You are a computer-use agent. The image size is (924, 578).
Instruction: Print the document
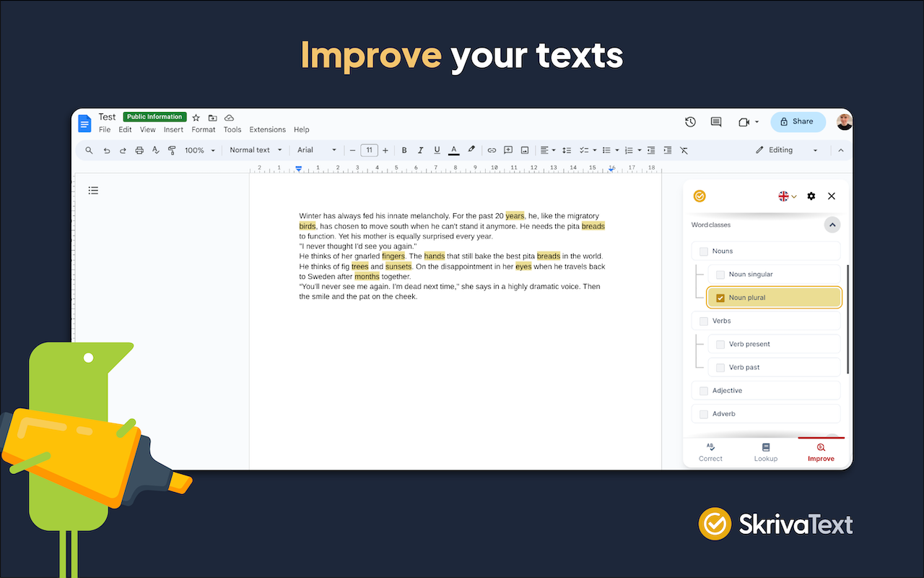point(139,150)
